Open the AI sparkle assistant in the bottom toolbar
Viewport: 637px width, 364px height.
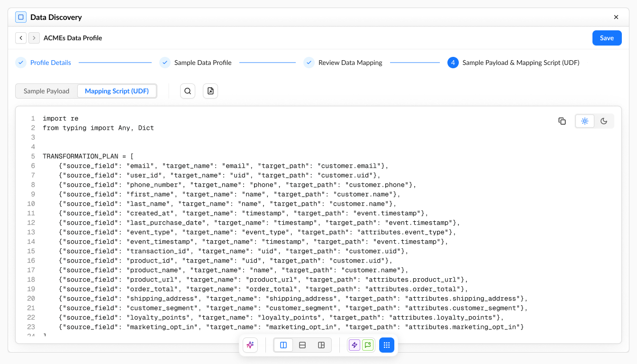pos(250,345)
